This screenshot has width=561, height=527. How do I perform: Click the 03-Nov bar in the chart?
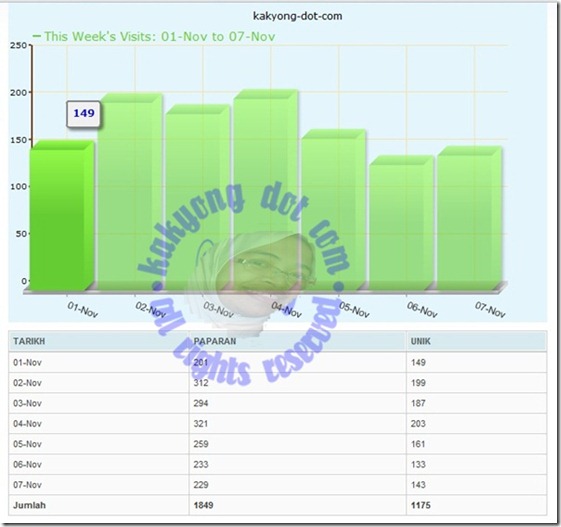198,197
